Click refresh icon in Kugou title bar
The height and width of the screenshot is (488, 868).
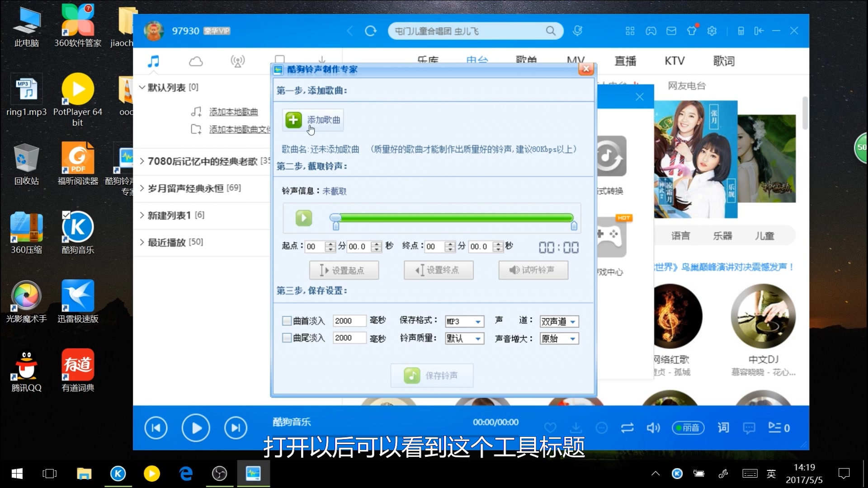point(371,31)
